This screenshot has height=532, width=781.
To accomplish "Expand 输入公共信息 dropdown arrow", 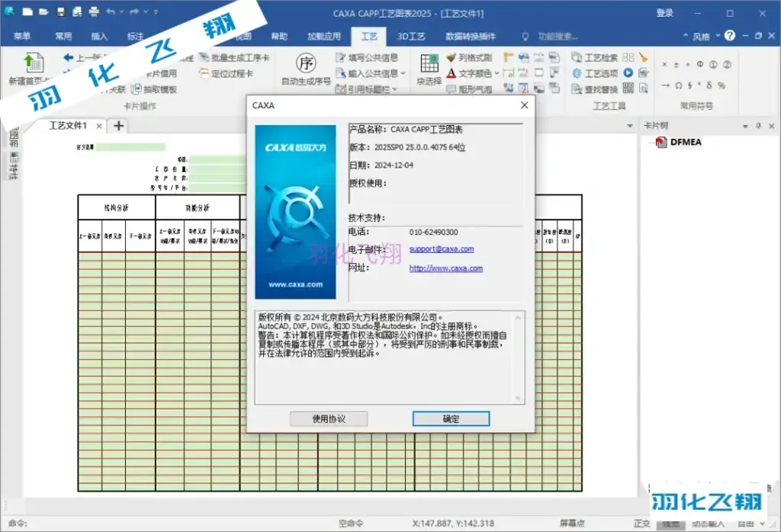I will 403,74.
